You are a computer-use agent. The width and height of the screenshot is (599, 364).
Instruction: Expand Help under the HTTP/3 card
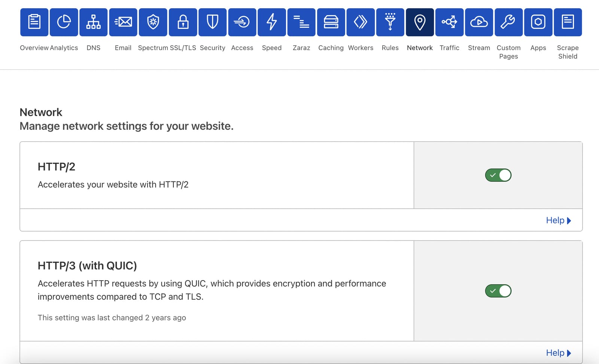point(558,353)
